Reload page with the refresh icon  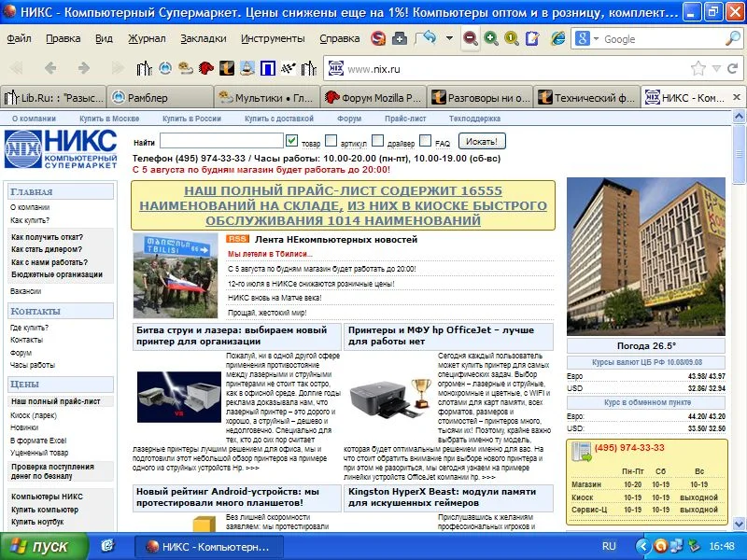click(x=732, y=68)
